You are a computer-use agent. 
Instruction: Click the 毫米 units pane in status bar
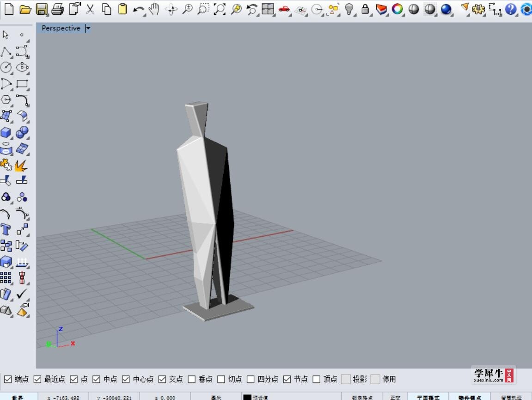[x=216, y=397]
